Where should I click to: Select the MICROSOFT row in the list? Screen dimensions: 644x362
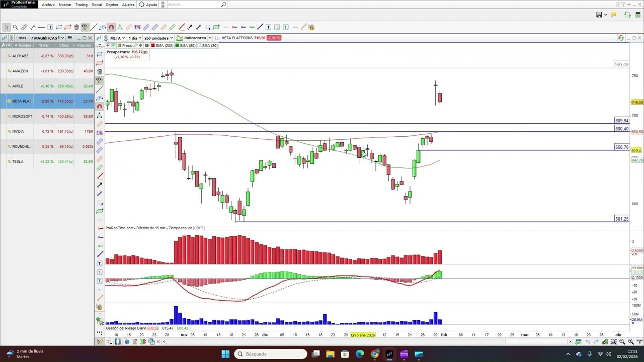click(47, 116)
